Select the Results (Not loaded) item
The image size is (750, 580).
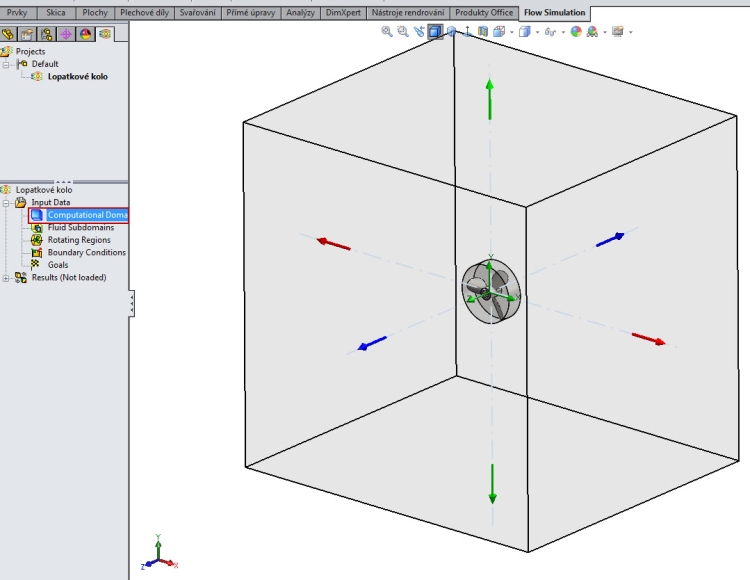69,277
